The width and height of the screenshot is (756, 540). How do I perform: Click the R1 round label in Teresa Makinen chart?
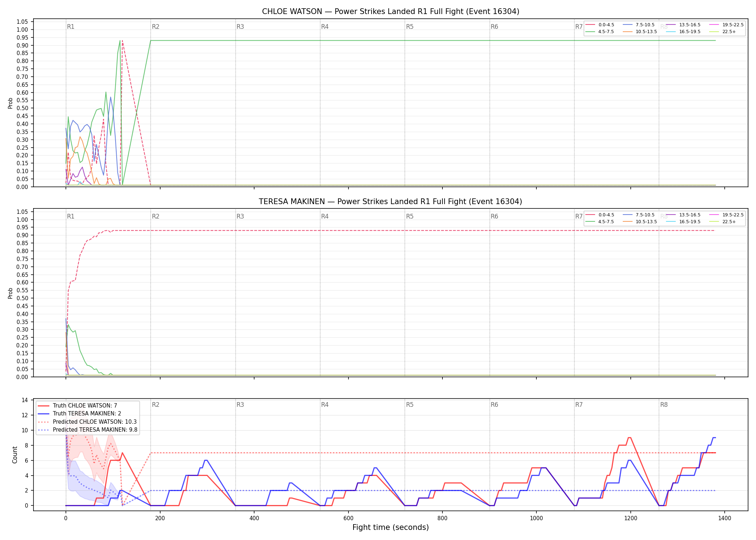tap(71, 216)
